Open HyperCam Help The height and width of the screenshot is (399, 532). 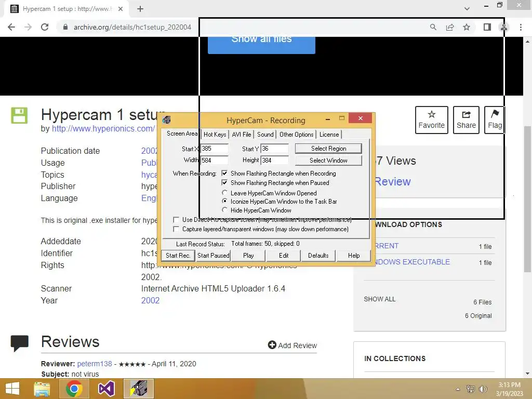click(353, 256)
